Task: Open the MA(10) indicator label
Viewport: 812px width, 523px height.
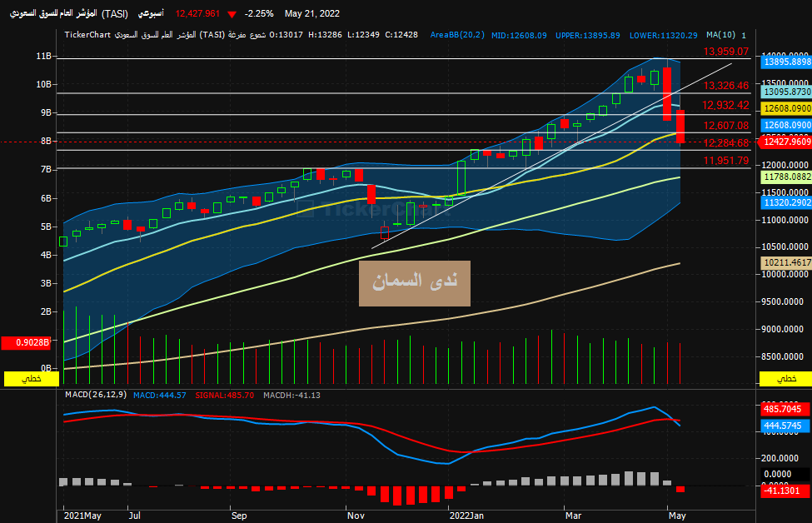Action: click(721, 35)
